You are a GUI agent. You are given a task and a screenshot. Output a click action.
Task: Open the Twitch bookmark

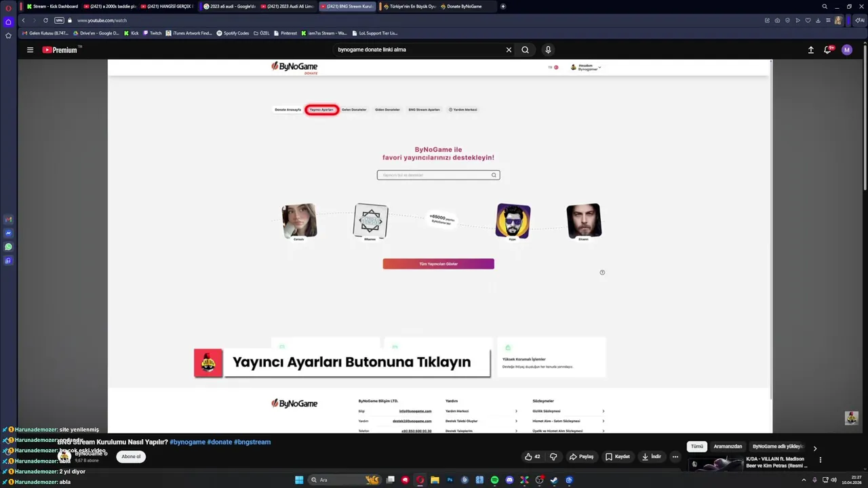153,33
